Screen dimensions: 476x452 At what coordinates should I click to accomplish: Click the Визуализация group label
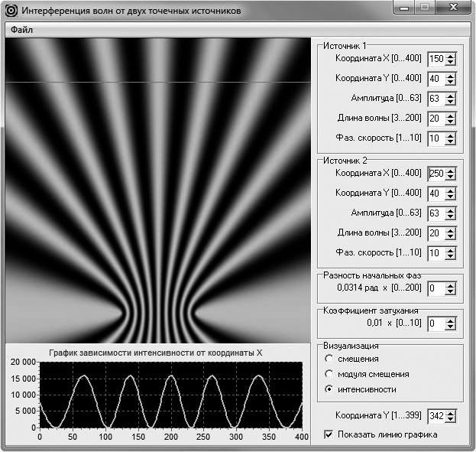351,346
